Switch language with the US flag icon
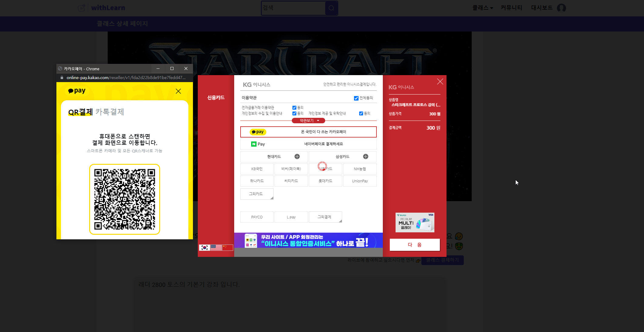Viewport: 644px width, 332px height. 216,247
